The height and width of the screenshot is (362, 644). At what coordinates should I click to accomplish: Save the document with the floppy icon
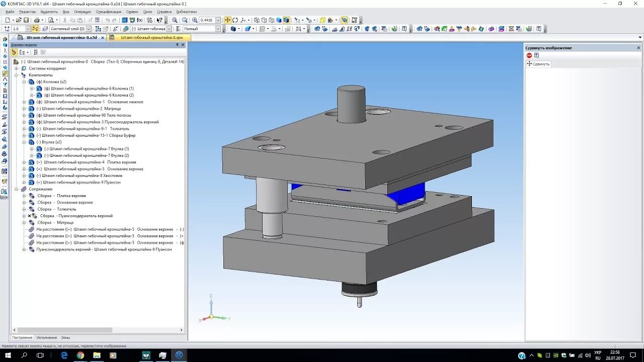click(x=26, y=20)
